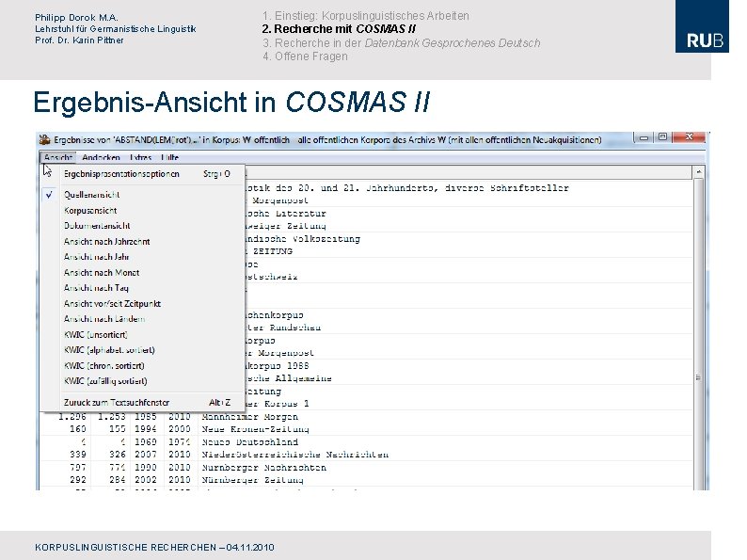This screenshot has width=747, height=560.
Task: Select the Nürnberger Zeitung row
Action: point(366,479)
